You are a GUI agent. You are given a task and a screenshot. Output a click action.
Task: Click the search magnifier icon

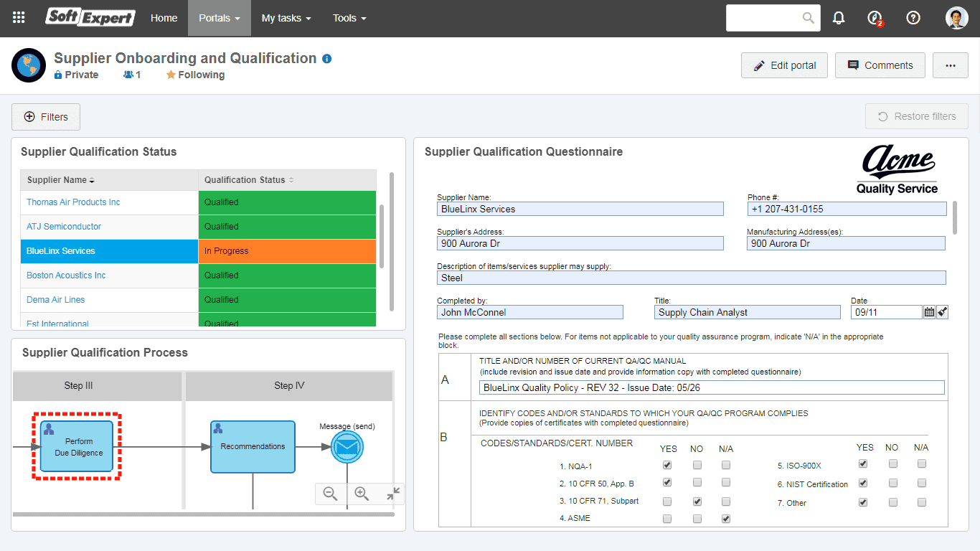[x=809, y=18]
